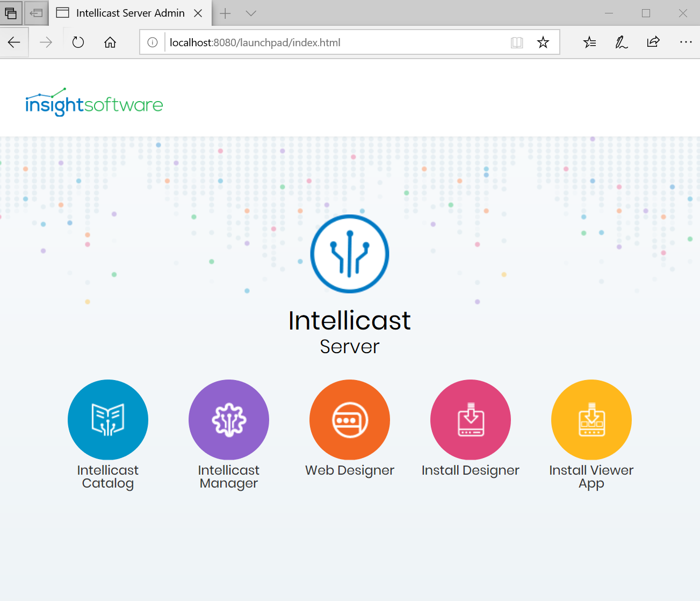700x601 pixels.
Task: Refresh the current page
Action: click(x=78, y=42)
